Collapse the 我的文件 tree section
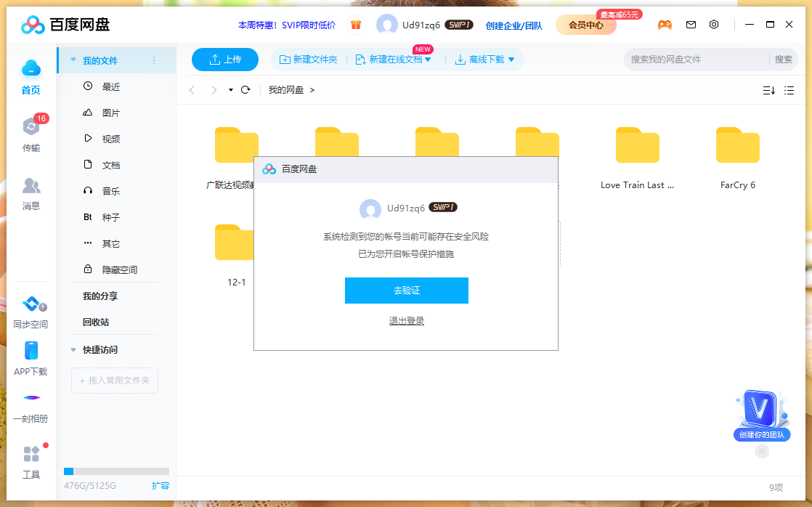The width and height of the screenshot is (812, 507). pos(73,60)
